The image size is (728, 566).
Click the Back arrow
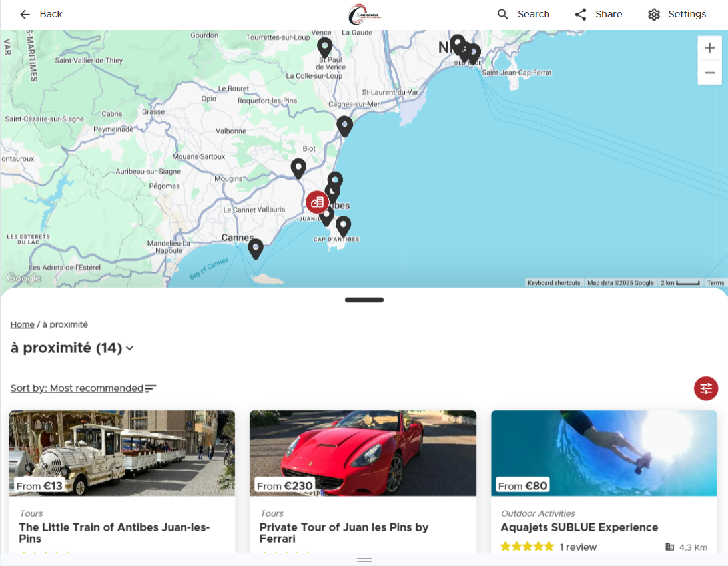25,14
